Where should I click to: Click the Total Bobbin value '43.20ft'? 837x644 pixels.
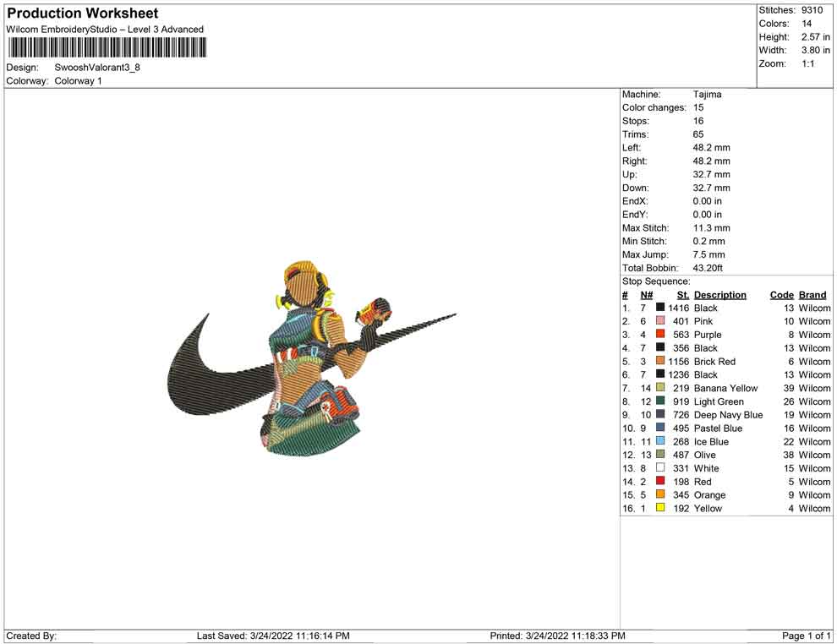point(708,268)
